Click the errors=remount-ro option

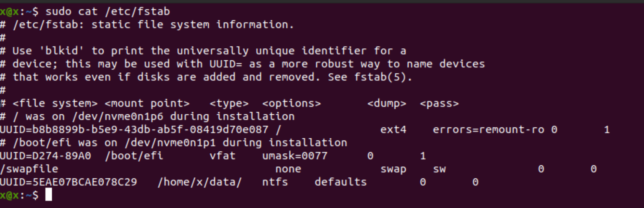pos(489,130)
